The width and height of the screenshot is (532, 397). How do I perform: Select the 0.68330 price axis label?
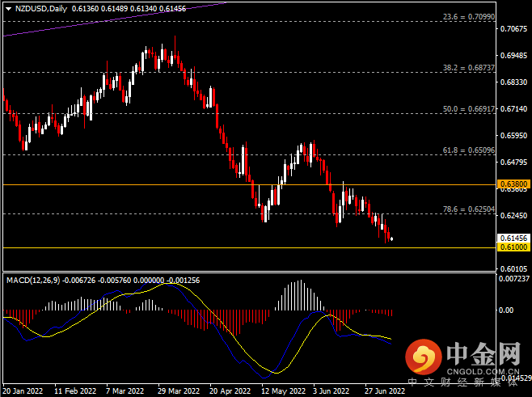[x=514, y=82]
